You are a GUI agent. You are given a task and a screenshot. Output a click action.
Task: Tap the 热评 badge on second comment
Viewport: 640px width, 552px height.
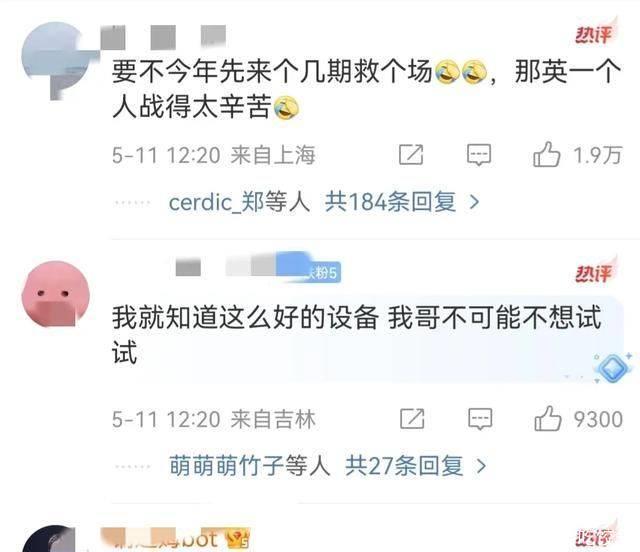[596, 271]
